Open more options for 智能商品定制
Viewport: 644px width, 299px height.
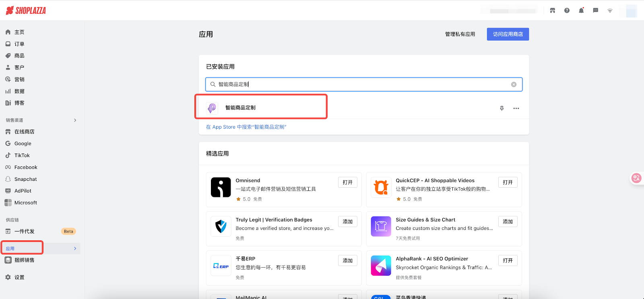click(x=516, y=108)
